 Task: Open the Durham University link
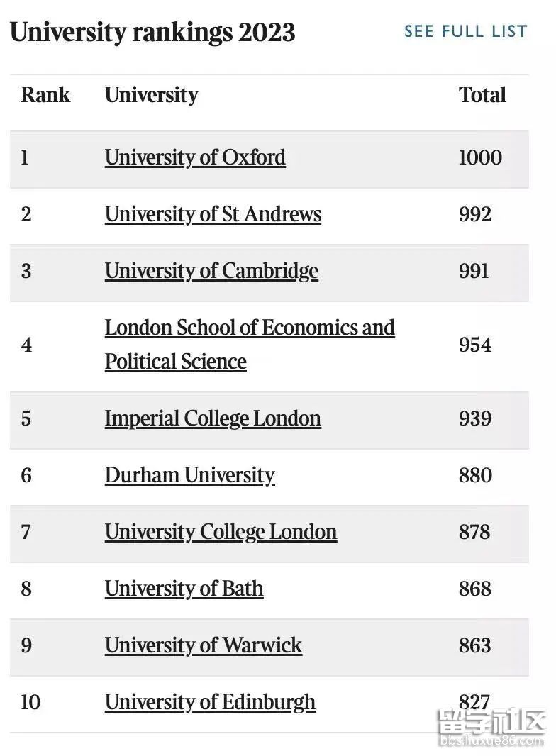[189, 475]
